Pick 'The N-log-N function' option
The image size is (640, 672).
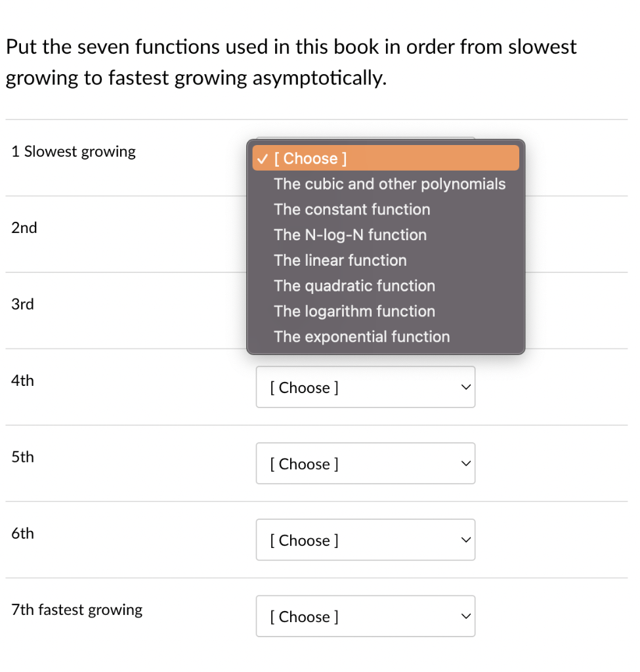[351, 235]
